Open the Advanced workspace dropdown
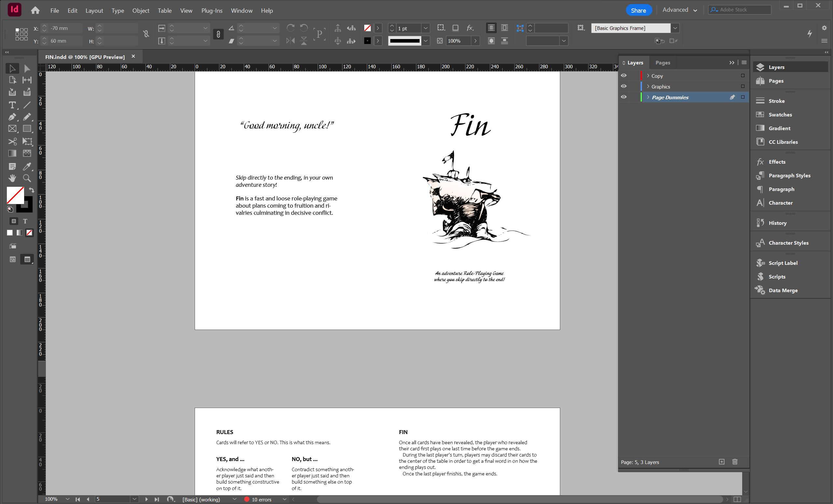This screenshot has width=833, height=504. [679, 10]
